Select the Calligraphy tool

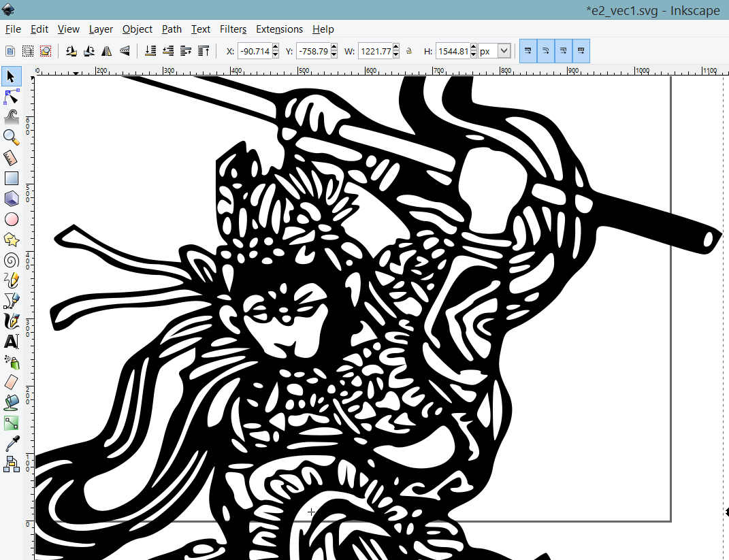pos(11,321)
